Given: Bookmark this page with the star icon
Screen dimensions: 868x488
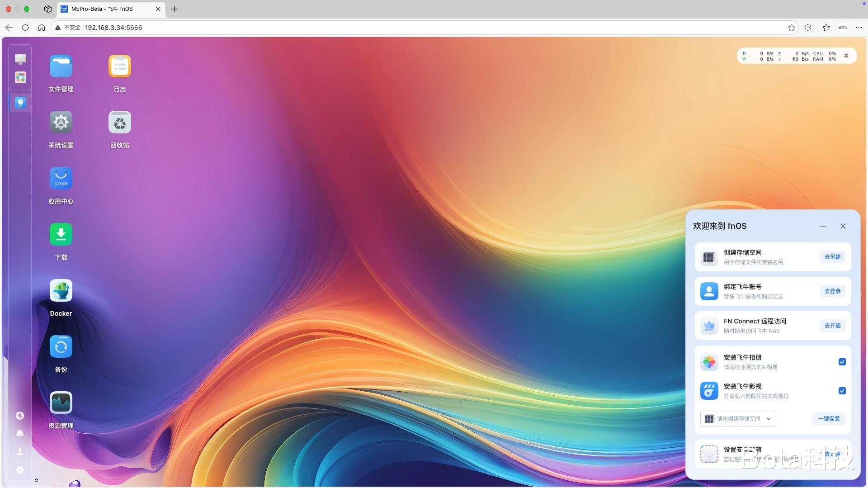Looking at the screenshot, I should [792, 28].
